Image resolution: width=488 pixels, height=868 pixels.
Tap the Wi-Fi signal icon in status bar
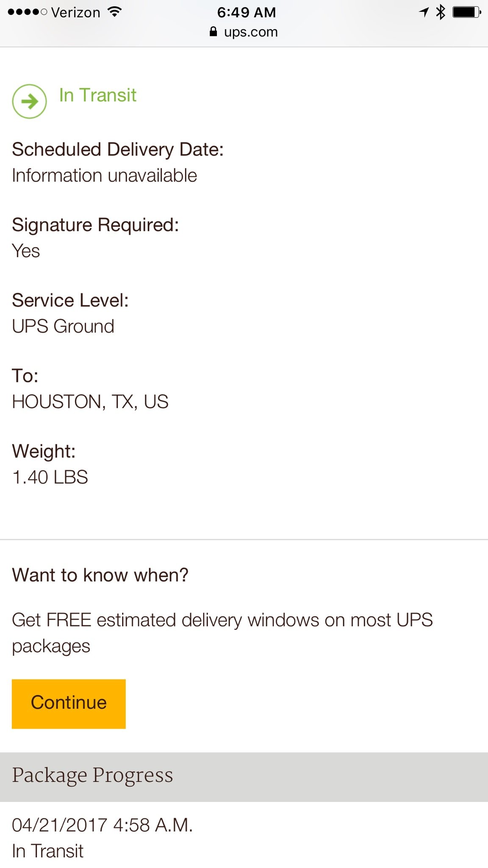coord(114,12)
